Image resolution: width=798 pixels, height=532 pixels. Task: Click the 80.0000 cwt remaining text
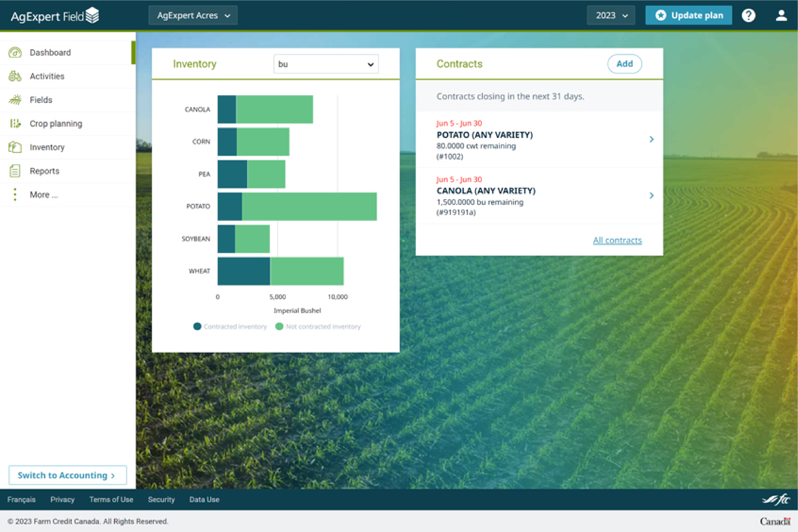[x=476, y=146]
